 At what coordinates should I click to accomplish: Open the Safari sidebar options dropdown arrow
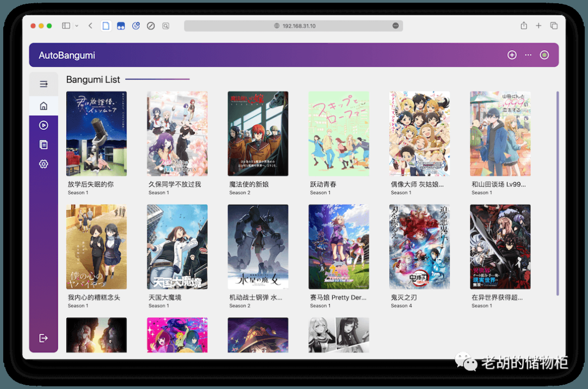point(77,26)
